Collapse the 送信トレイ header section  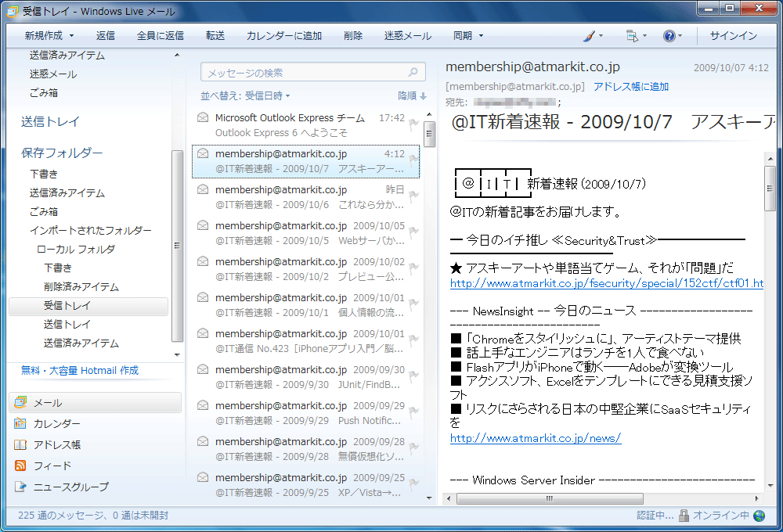pyautogui.click(x=50, y=121)
